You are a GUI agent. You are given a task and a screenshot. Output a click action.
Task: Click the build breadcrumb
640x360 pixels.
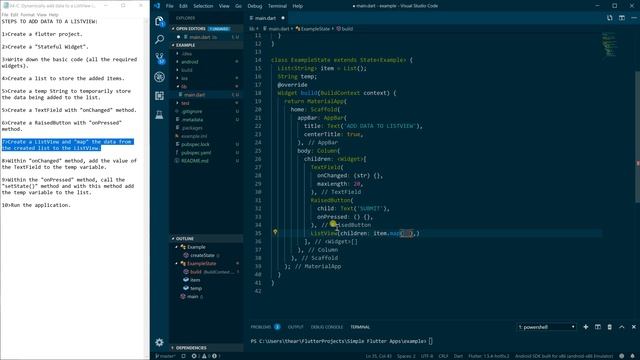click(x=345, y=29)
